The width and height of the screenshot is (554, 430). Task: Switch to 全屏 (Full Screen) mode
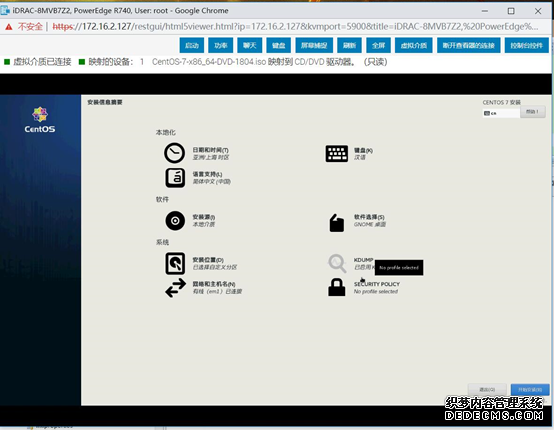pos(378,45)
